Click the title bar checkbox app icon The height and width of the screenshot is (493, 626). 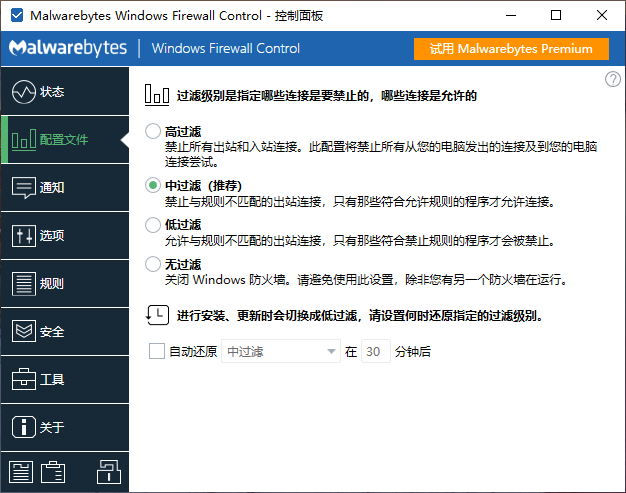click(x=17, y=16)
